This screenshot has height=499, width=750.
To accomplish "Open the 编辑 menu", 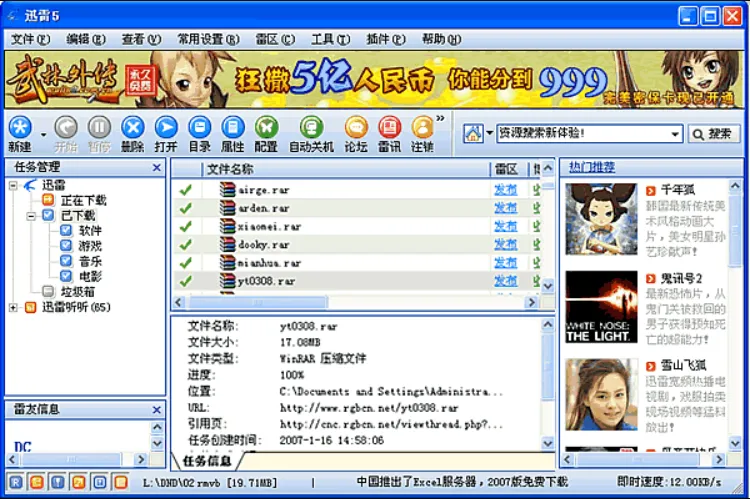I will [86, 39].
